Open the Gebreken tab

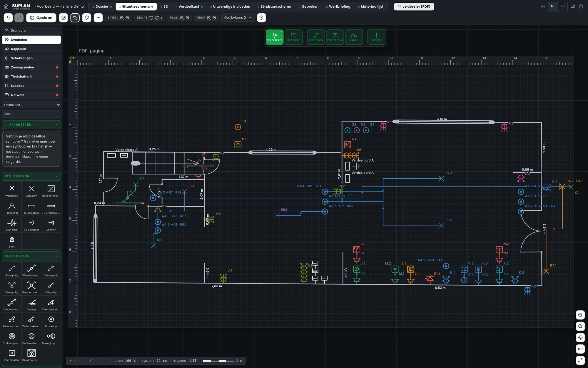tap(309, 6)
